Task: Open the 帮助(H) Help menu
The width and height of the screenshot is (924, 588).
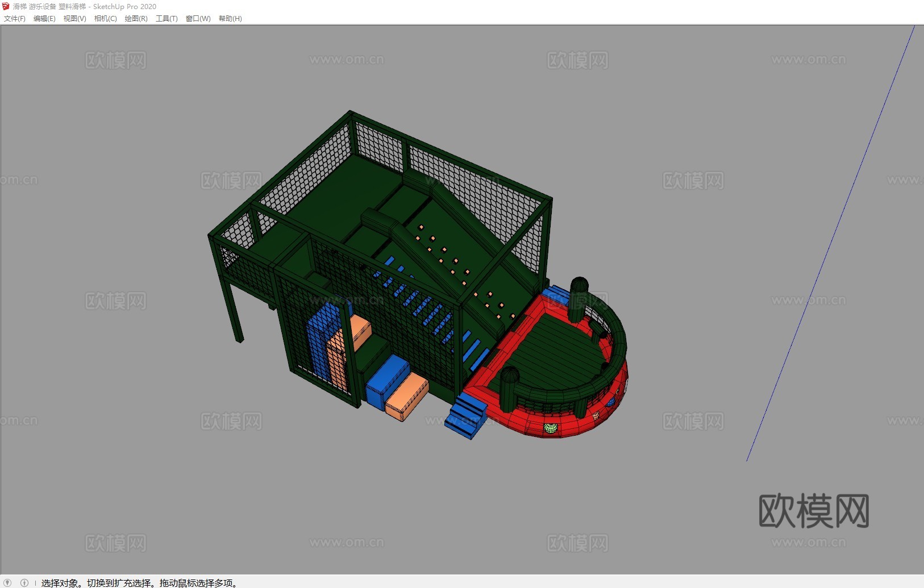Action: point(230,19)
